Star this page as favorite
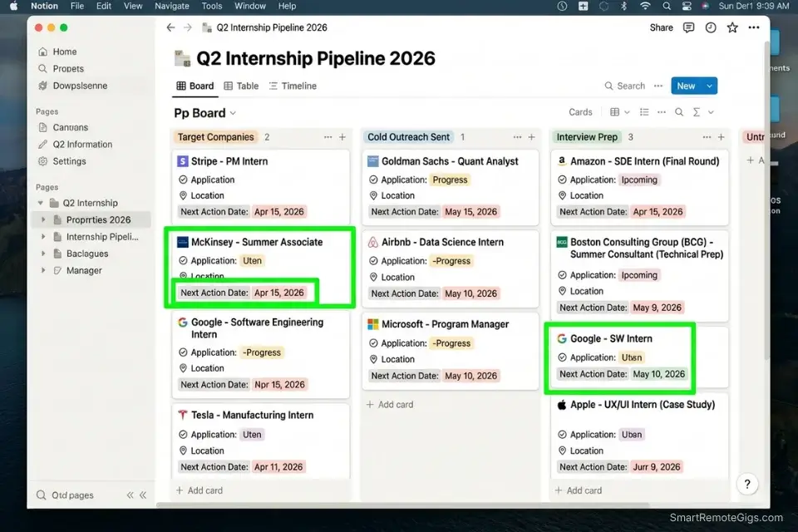798x532 pixels. point(732,27)
